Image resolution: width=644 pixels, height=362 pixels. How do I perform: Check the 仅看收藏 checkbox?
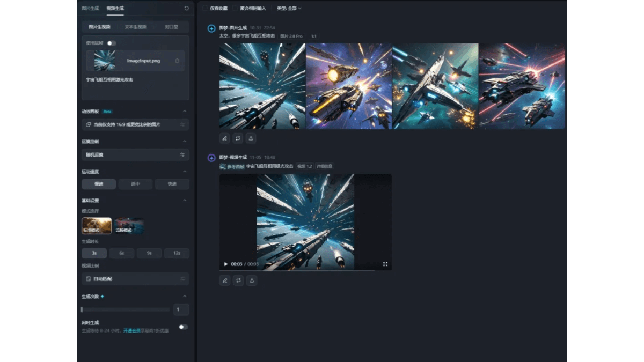[x=205, y=8]
